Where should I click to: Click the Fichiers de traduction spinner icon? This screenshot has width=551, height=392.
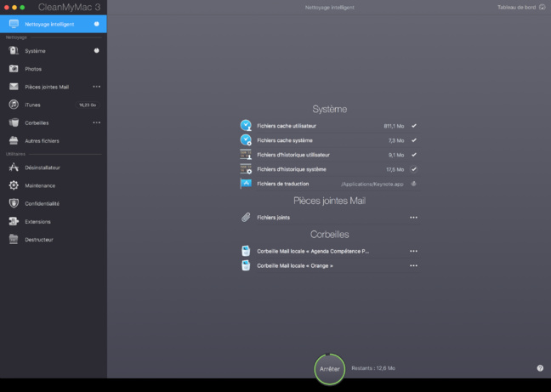(413, 184)
